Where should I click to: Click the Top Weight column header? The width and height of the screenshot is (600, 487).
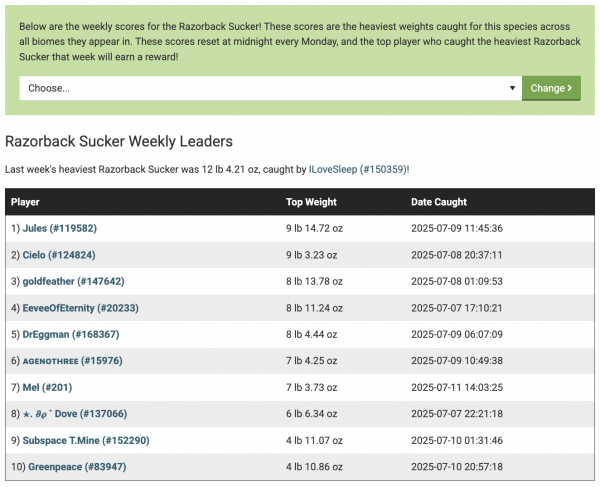pos(314,202)
